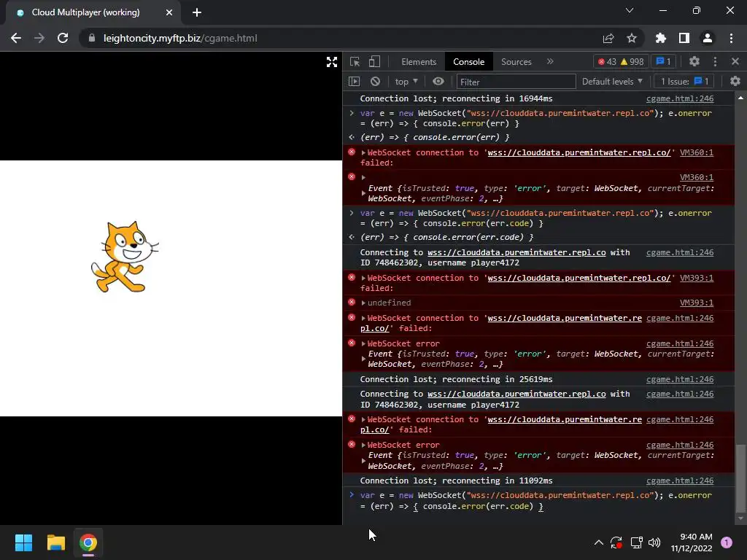747x560 pixels.
Task: Click the console scrollbar thumb
Action: 740,477
